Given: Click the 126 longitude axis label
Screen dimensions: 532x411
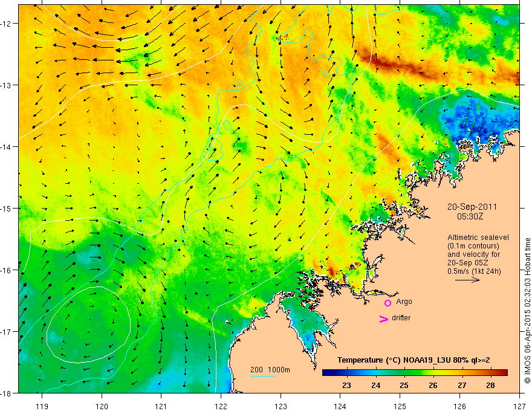Looking at the screenshot, I should [459, 406].
